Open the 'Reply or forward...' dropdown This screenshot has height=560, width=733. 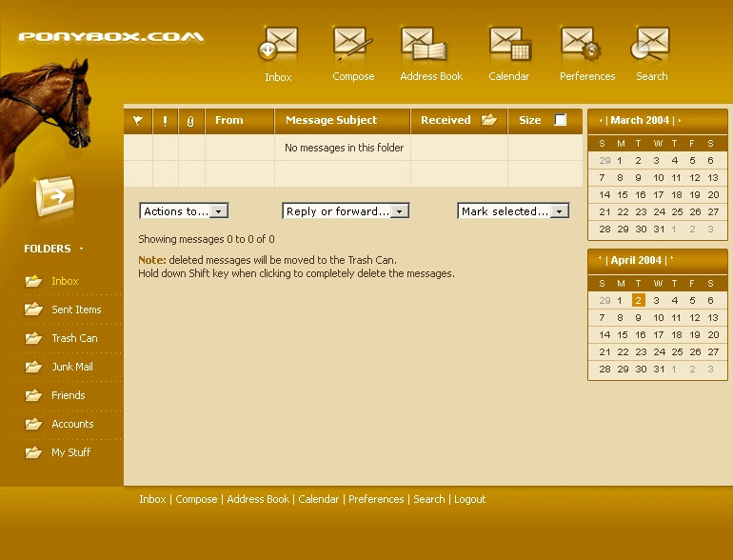click(346, 211)
